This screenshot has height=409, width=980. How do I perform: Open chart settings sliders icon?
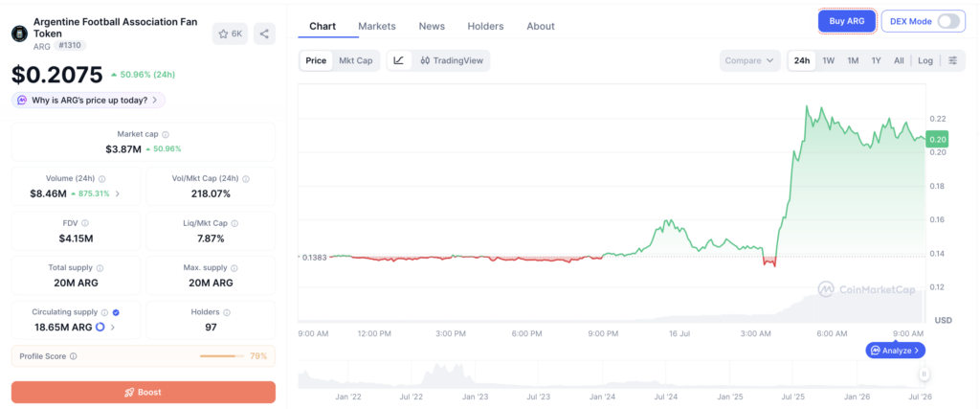coord(953,60)
